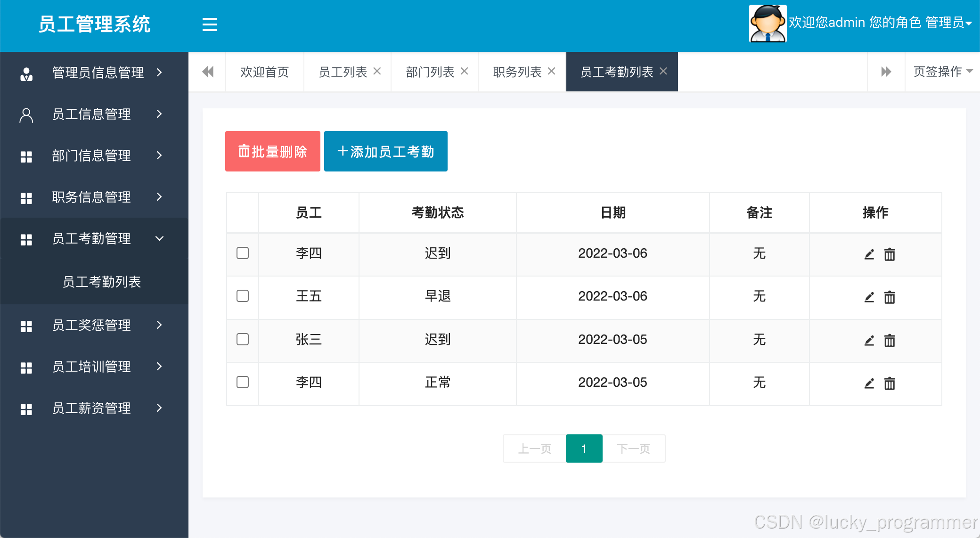Tick checkbox for 李四 迟到 row
The width and height of the screenshot is (980, 538).
click(243, 253)
